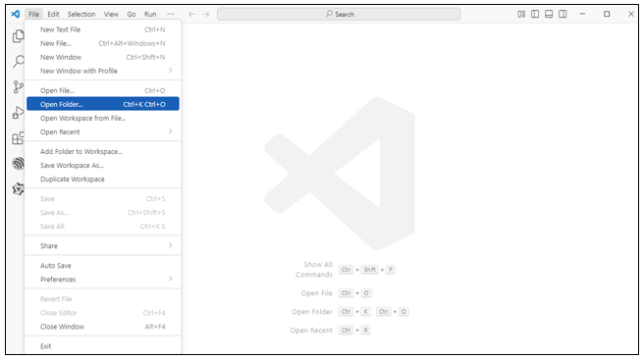Choose Open File... entry
The image size is (644, 360).
[x=103, y=90]
